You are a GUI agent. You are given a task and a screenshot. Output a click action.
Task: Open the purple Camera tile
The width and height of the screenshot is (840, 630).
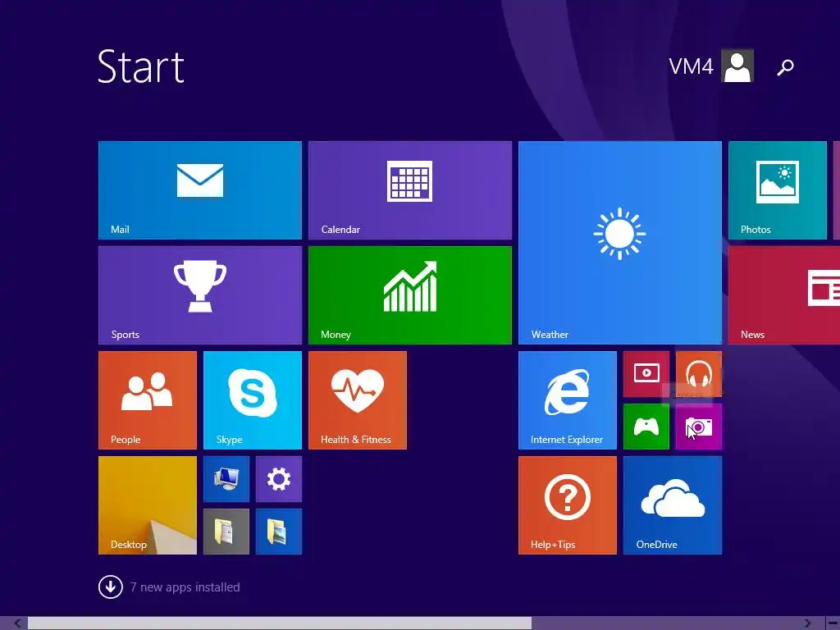click(699, 427)
